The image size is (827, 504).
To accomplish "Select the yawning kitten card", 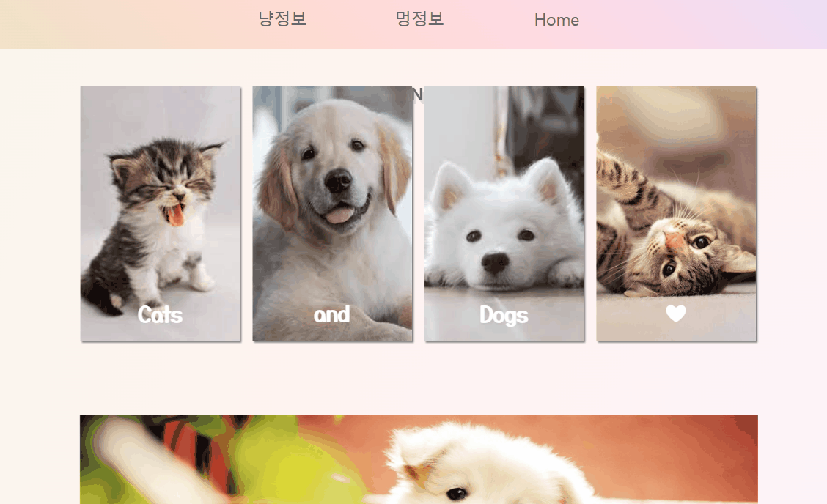I will click(161, 213).
